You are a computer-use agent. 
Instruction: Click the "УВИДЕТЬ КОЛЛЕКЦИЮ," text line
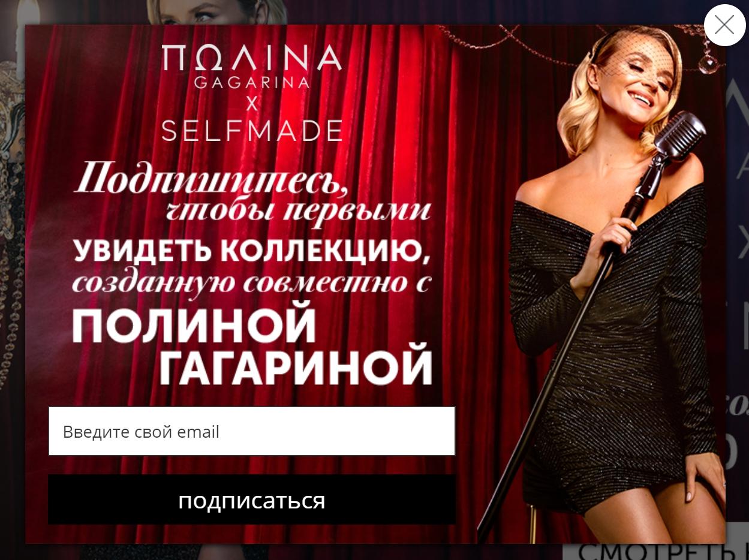(252, 251)
